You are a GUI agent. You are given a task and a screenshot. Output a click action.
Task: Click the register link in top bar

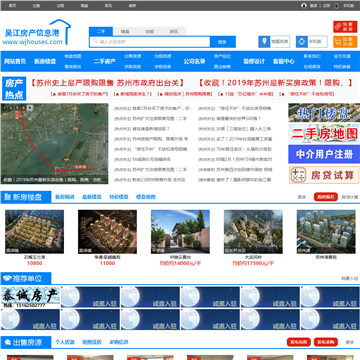click(326, 6)
